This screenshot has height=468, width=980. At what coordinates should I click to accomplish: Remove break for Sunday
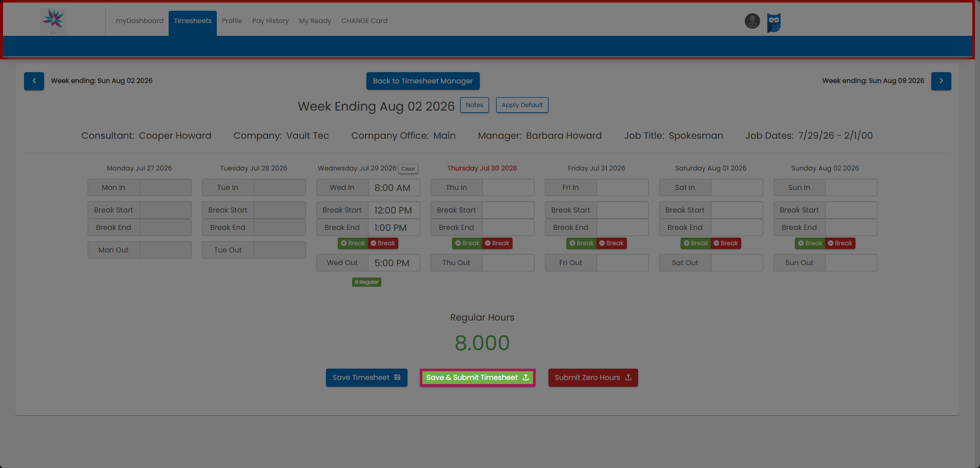pyautogui.click(x=840, y=243)
